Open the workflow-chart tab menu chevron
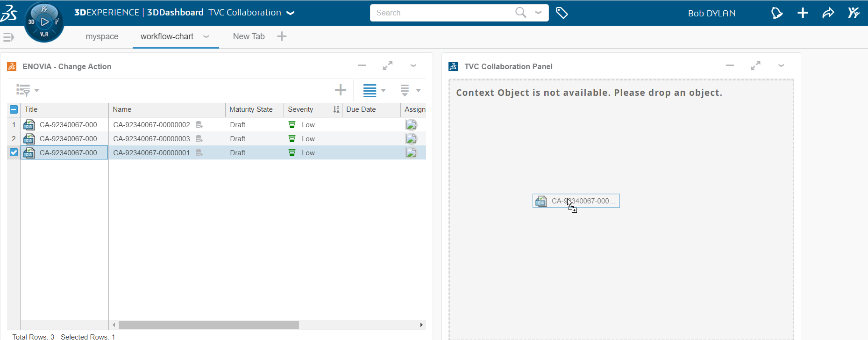The width and height of the screenshot is (868, 340). pyautogui.click(x=206, y=36)
